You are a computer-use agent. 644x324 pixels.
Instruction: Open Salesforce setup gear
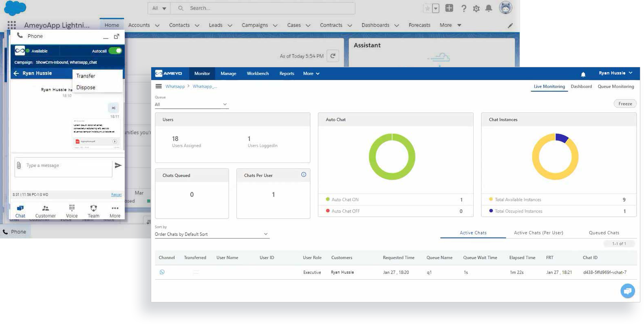point(476,8)
